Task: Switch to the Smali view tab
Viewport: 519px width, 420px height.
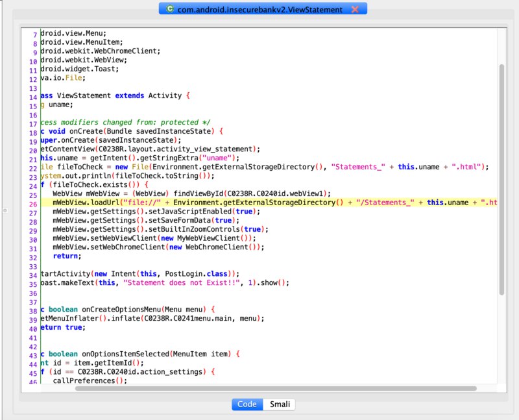Action: coord(280,404)
